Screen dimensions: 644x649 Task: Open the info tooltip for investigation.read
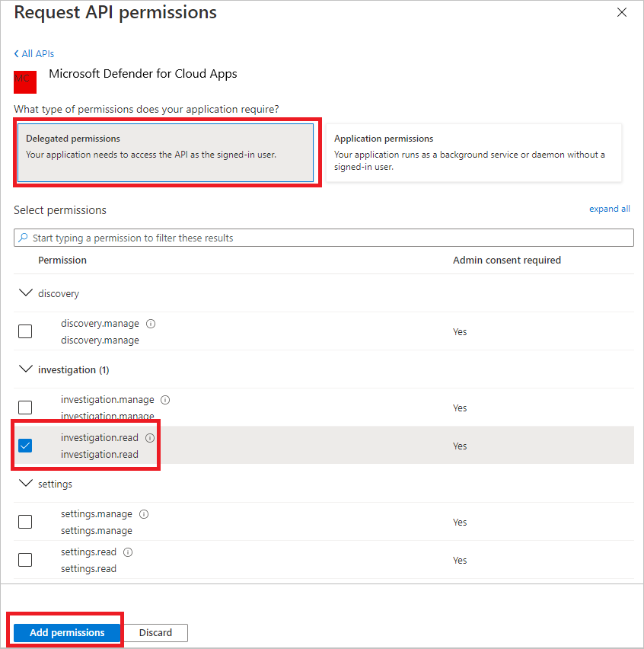[150, 437]
